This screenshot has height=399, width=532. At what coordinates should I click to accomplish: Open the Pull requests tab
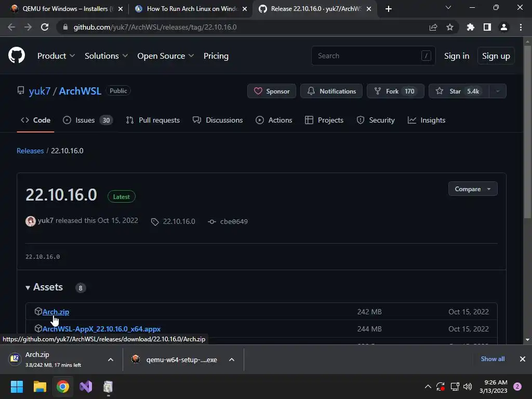tap(153, 120)
